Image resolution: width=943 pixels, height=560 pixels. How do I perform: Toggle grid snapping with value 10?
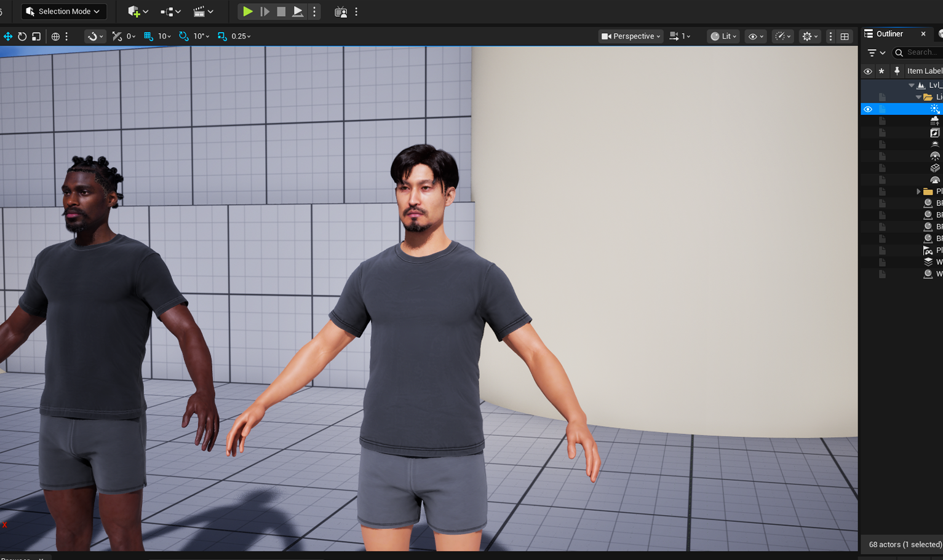coord(148,36)
